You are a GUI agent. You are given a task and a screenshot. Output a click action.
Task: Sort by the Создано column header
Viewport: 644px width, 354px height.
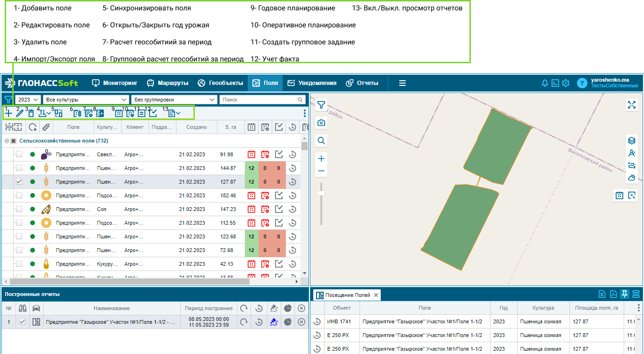(x=196, y=127)
